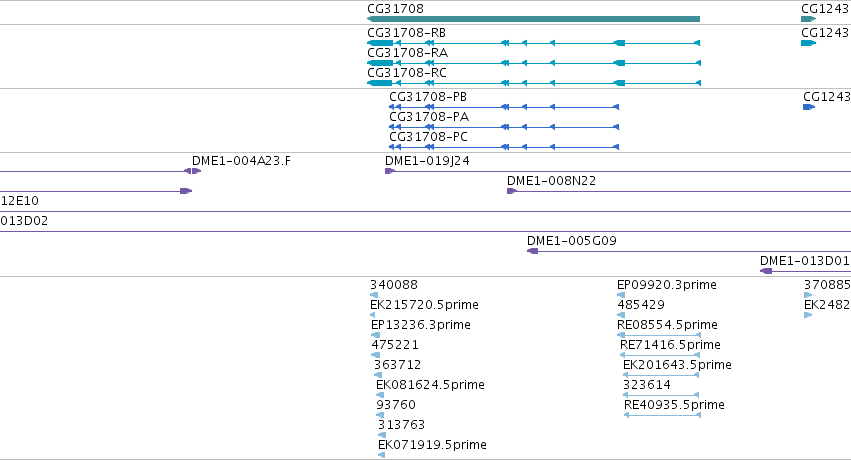This screenshot has height=460, width=851.
Task: Click the DME1-008N22 start arrow glyph
Action: (x=511, y=191)
